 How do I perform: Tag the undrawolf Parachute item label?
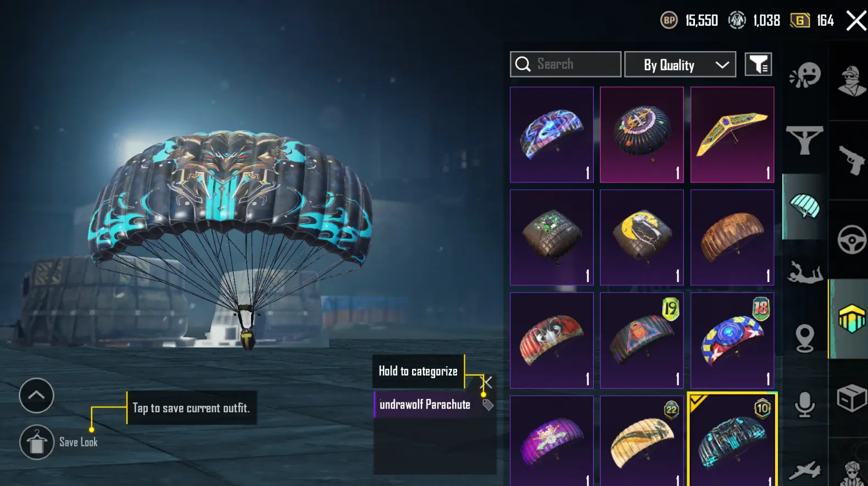click(488, 405)
